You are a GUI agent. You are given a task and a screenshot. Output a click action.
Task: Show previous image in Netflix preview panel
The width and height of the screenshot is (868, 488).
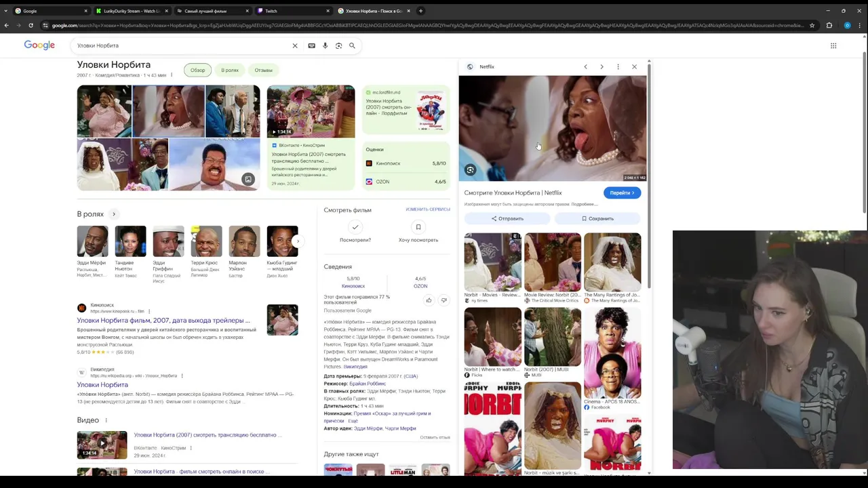(585, 66)
